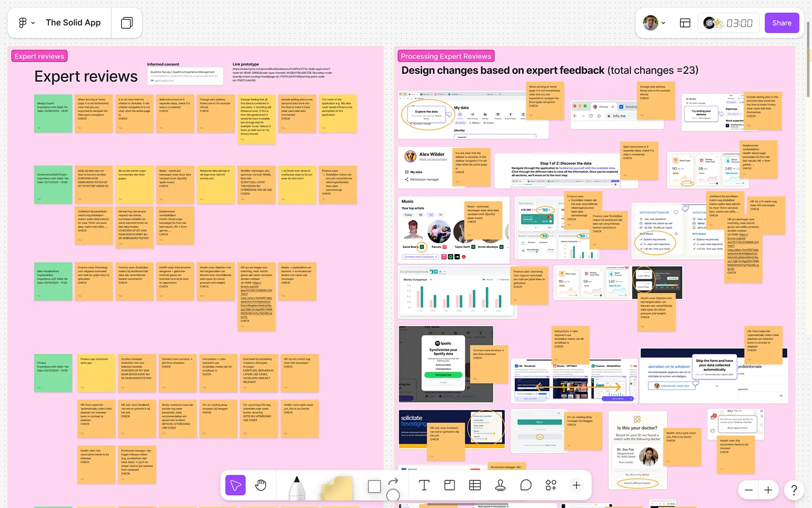Open the widgets and plugins icon
Viewport: 812px width, 508px height.
click(x=551, y=485)
